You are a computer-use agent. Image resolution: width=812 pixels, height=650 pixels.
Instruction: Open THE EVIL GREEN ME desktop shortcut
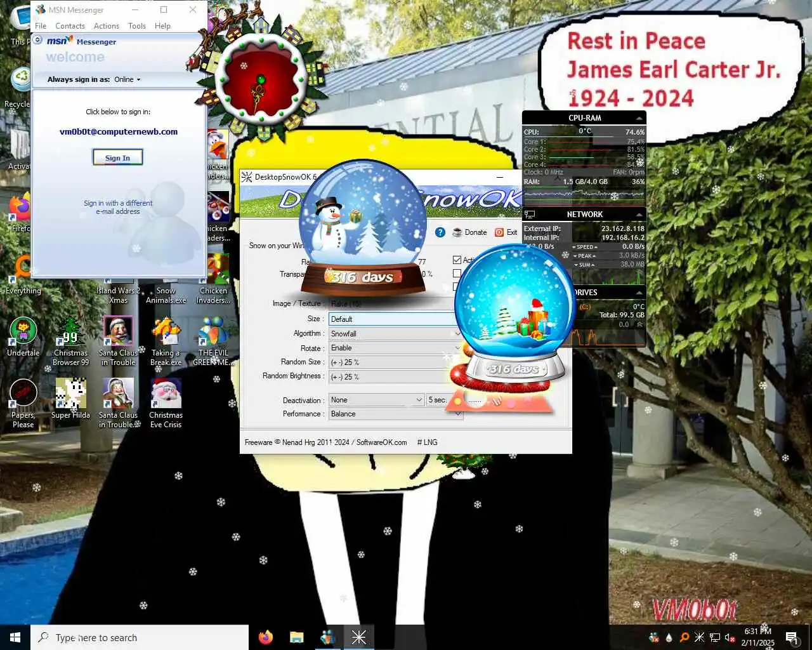pyautogui.click(x=213, y=341)
